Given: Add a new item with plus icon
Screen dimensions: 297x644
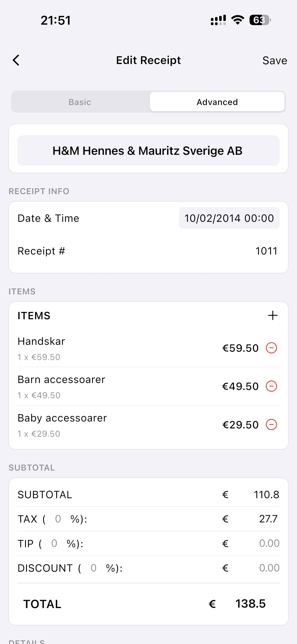Looking at the screenshot, I should 273,316.
